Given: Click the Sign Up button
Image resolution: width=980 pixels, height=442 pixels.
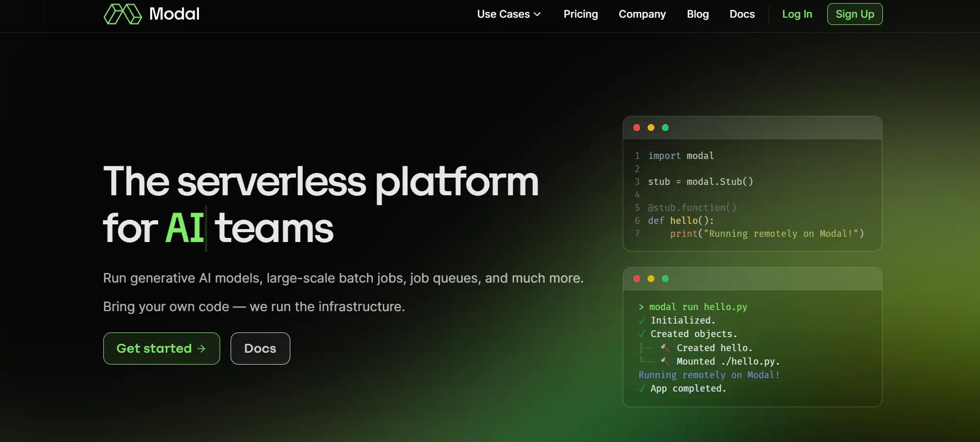Looking at the screenshot, I should (x=855, y=14).
